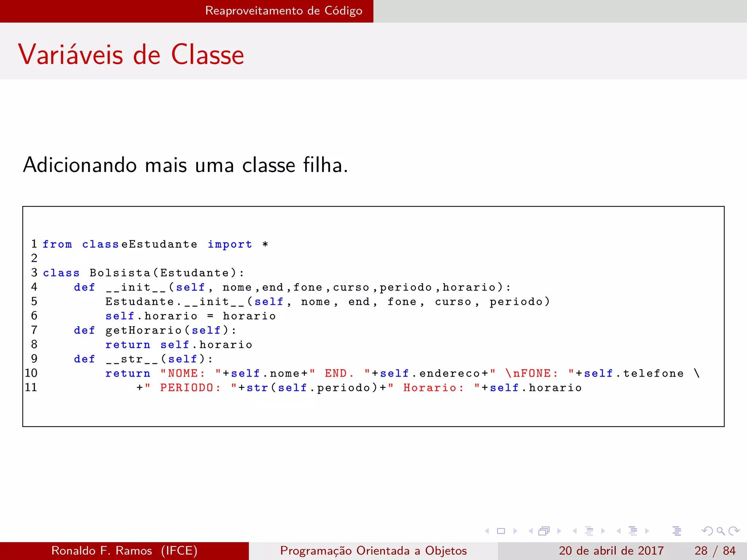Click the subsection lines navigation icon

(589, 531)
